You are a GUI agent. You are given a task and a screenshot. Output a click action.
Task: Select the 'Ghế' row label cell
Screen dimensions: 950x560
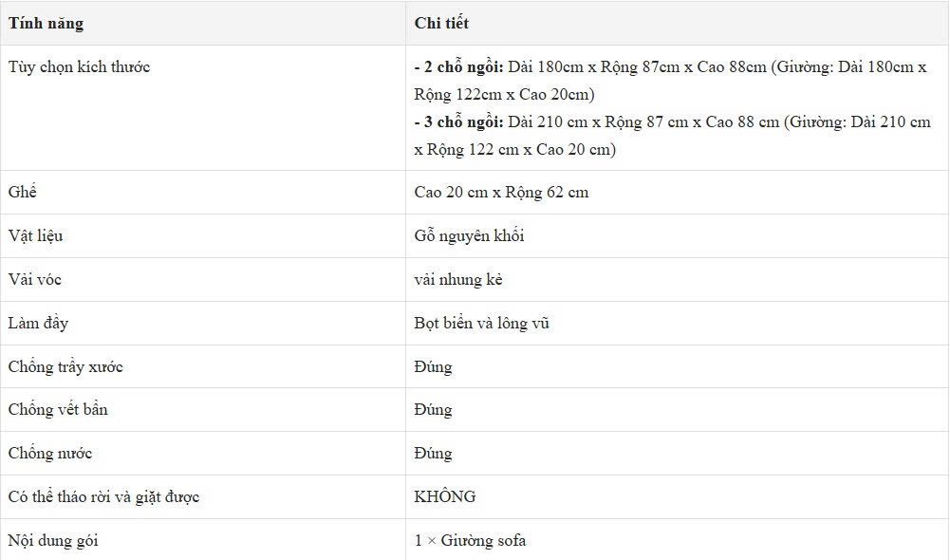coord(203,192)
